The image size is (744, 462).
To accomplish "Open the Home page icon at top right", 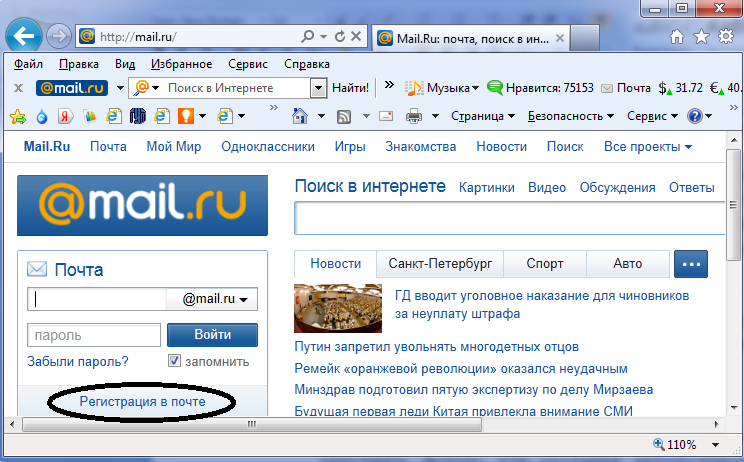I will [x=677, y=37].
